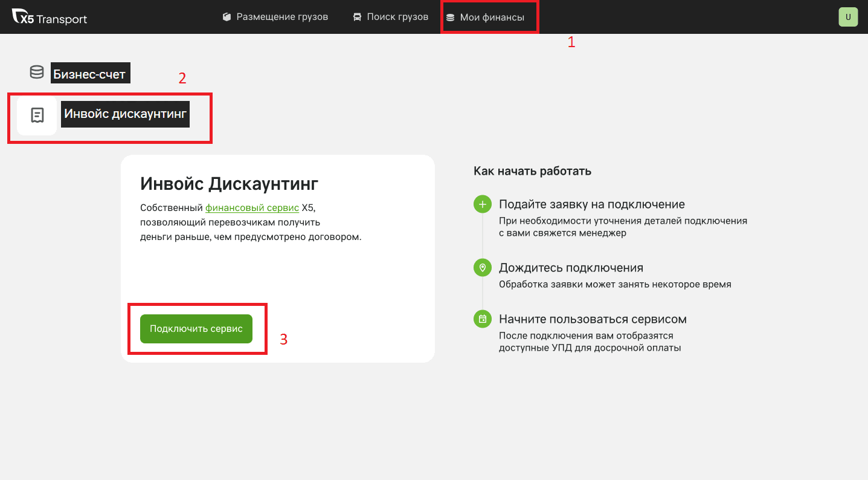Open the user avatar U

click(x=848, y=17)
